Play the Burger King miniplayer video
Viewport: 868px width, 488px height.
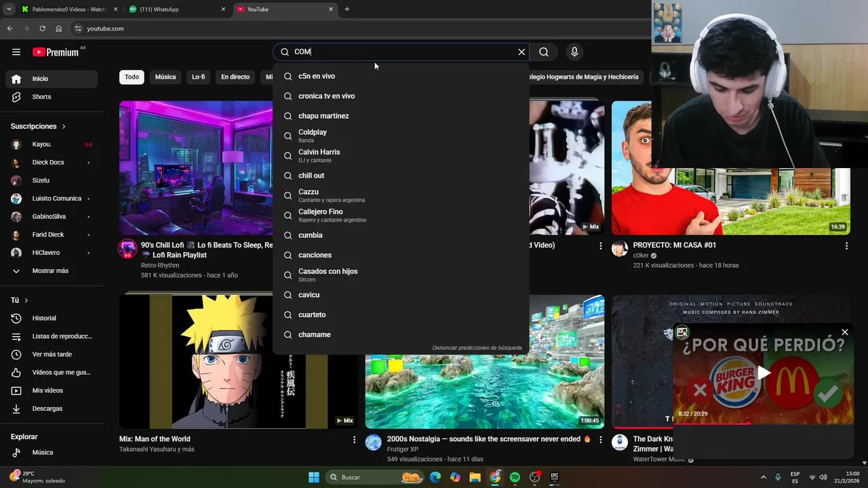(764, 373)
